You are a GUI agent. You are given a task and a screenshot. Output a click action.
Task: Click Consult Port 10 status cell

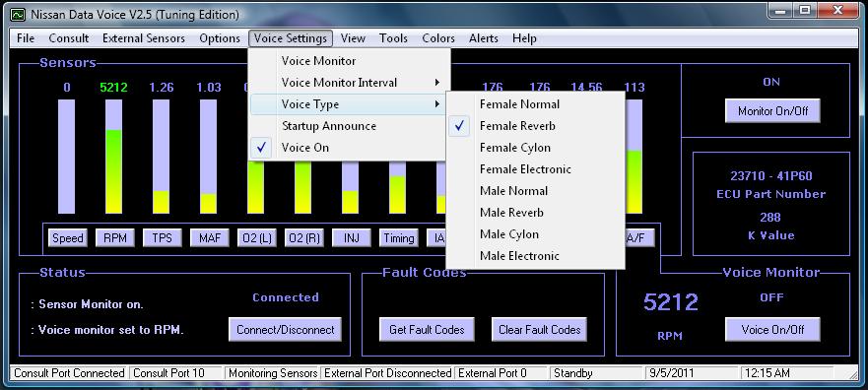pyautogui.click(x=176, y=373)
